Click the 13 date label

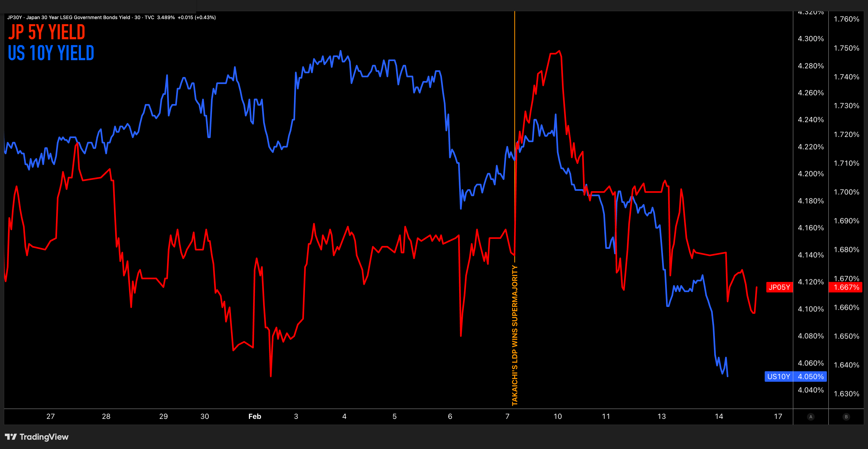pos(662,416)
